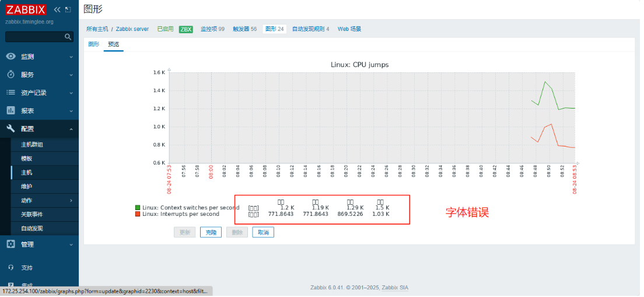The image size is (644, 297).
Task: Expand the 监测 menu chevron
Action: coord(71,57)
